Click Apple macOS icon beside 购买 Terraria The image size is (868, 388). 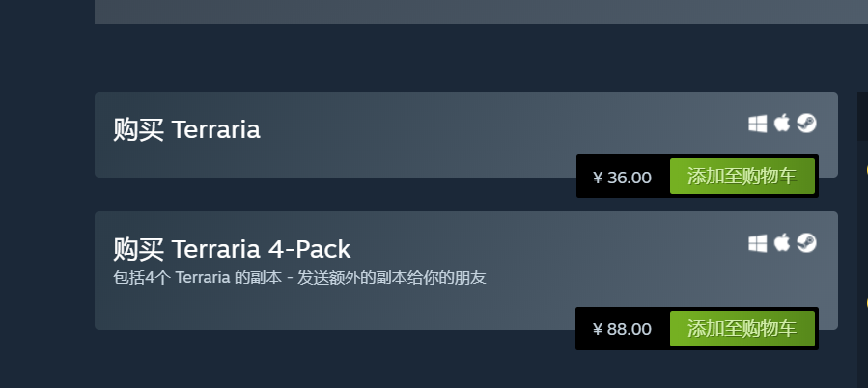click(x=782, y=123)
